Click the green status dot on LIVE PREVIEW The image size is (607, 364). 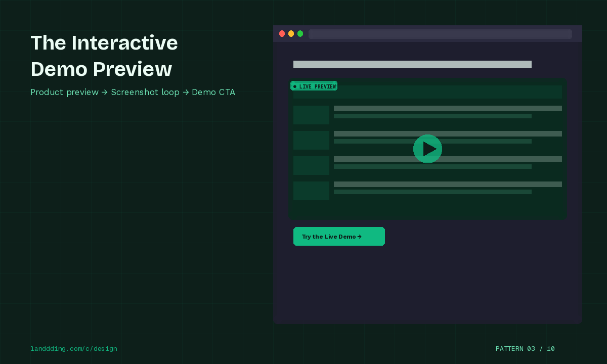tap(295, 86)
